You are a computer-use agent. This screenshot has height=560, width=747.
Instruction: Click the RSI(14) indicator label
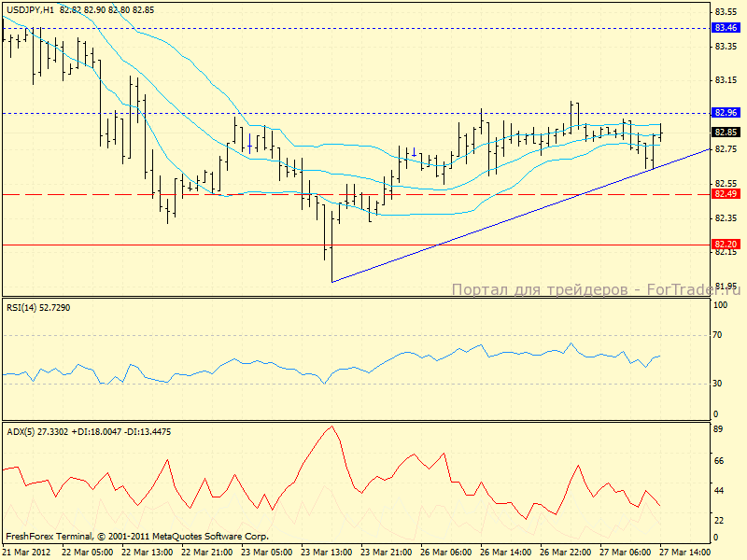tap(39, 306)
